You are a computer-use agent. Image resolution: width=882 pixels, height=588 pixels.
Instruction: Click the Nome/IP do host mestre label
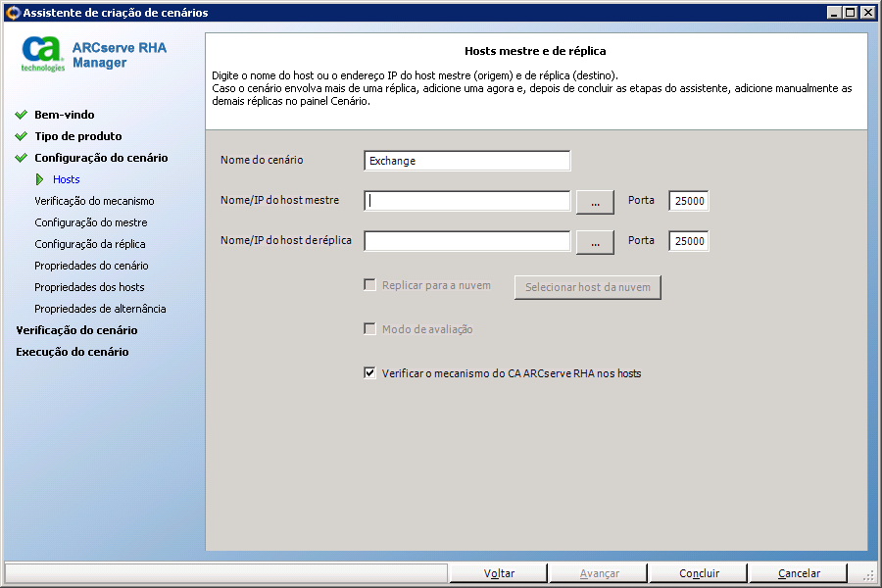pos(279,200)
